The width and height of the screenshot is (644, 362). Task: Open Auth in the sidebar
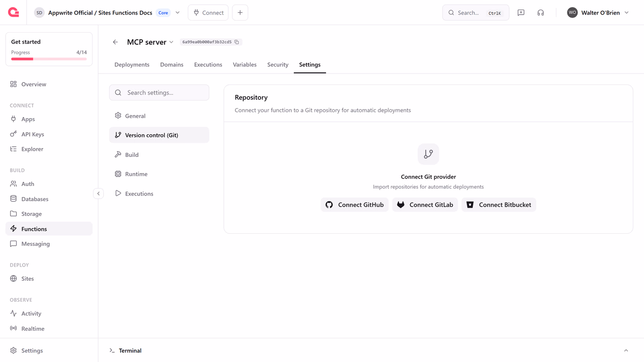49,184
